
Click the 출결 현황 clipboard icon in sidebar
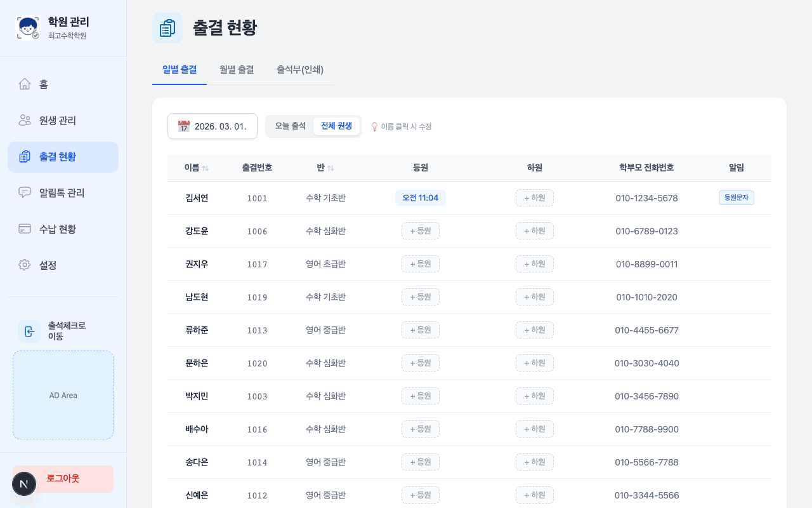pyautogui.click(x=24, y=157)
